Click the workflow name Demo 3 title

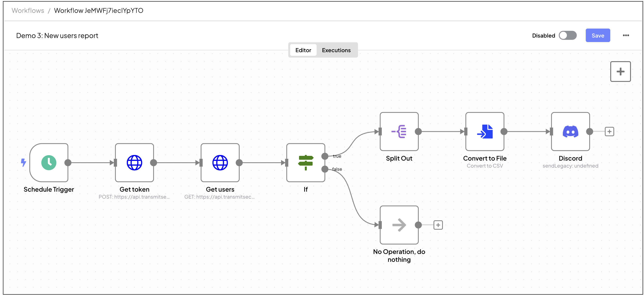pos(57,36)
